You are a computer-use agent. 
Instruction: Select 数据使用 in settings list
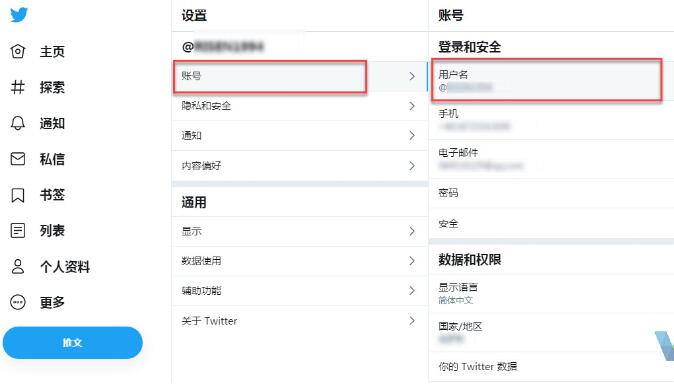[300, 261]
